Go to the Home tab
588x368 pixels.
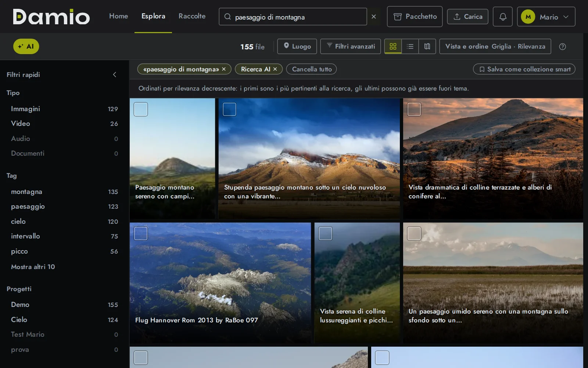pos(118,16)
